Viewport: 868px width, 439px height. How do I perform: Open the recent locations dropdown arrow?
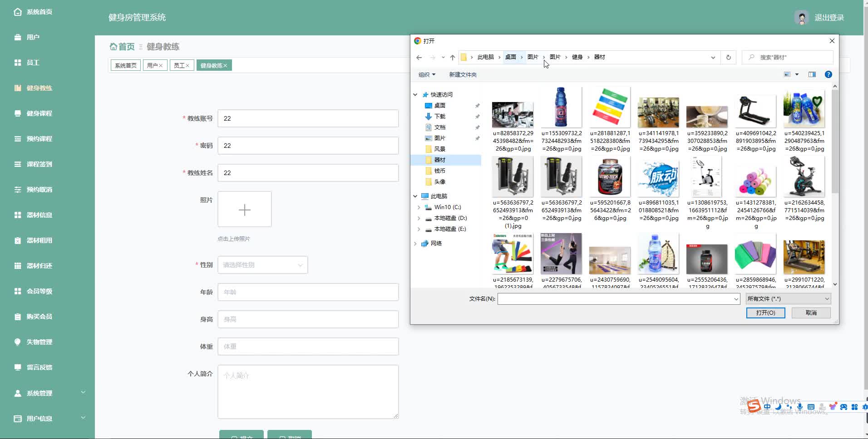tap(443, 58)
